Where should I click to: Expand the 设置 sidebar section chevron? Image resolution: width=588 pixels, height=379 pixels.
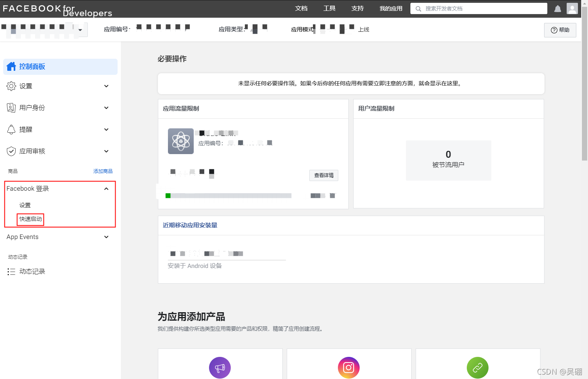coord(106,86)
